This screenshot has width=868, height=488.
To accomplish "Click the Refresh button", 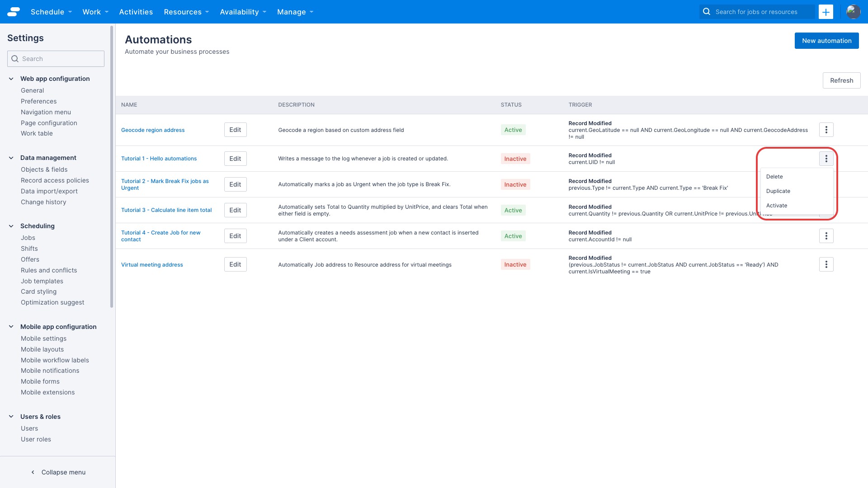I will pos(841,80).
